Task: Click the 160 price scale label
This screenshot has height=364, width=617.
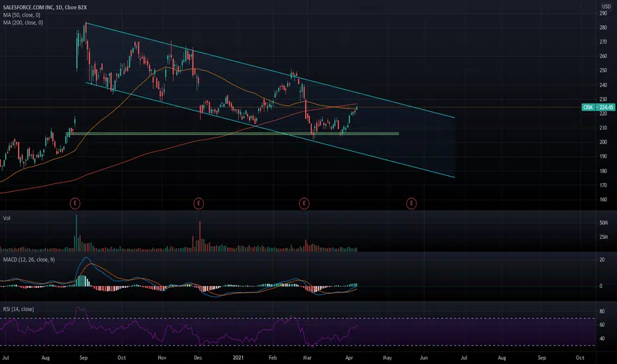Action: pyautogui.click(x=603, y=199)
